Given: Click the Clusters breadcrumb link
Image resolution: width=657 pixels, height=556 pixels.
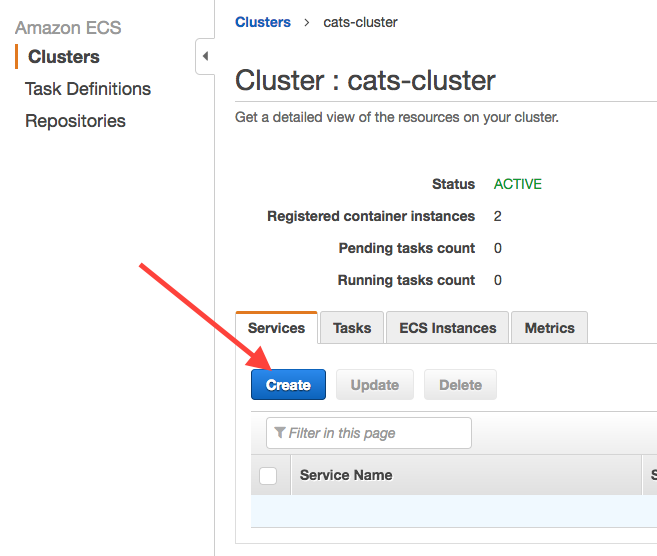Looking at the screenshot, I should click(263, 22).
